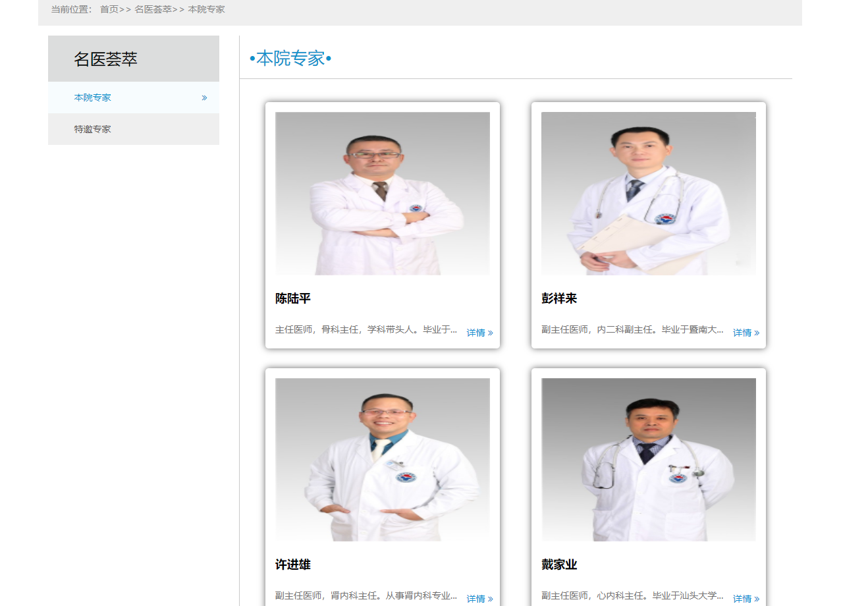View 详情 for 戴家业
The height and width of the screenshot is (606, 868).
pos(746,599)
